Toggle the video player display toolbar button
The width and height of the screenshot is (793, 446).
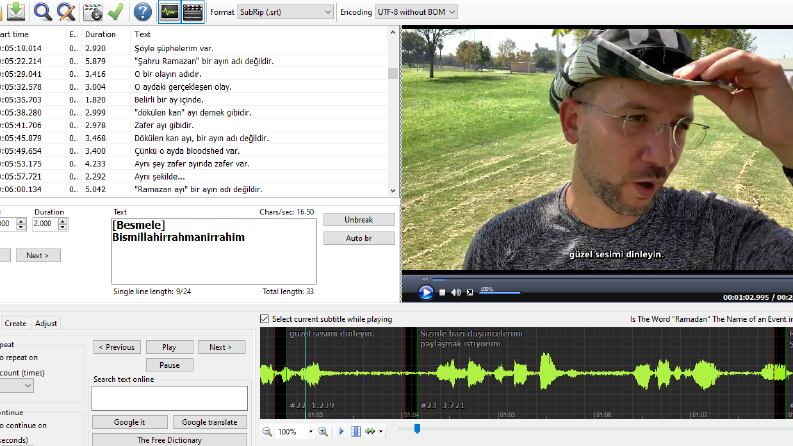[193, 12]
